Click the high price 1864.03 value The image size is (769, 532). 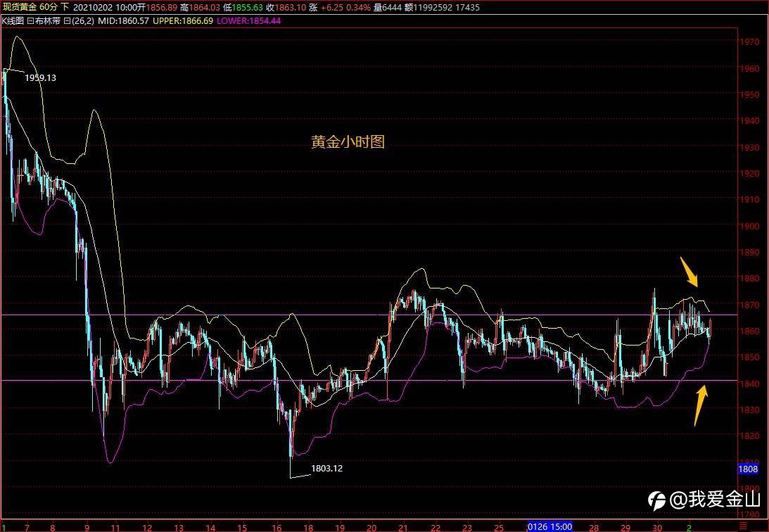click(204, 7)
